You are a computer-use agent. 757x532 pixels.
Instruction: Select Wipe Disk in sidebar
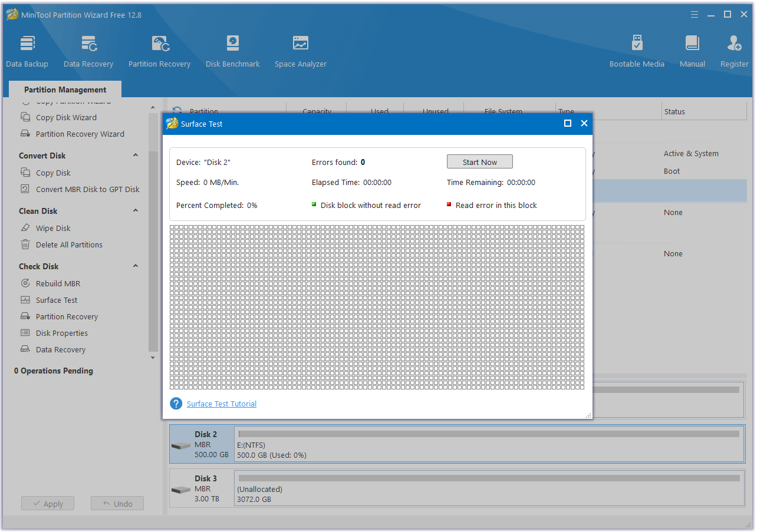(x=53, y=228)
